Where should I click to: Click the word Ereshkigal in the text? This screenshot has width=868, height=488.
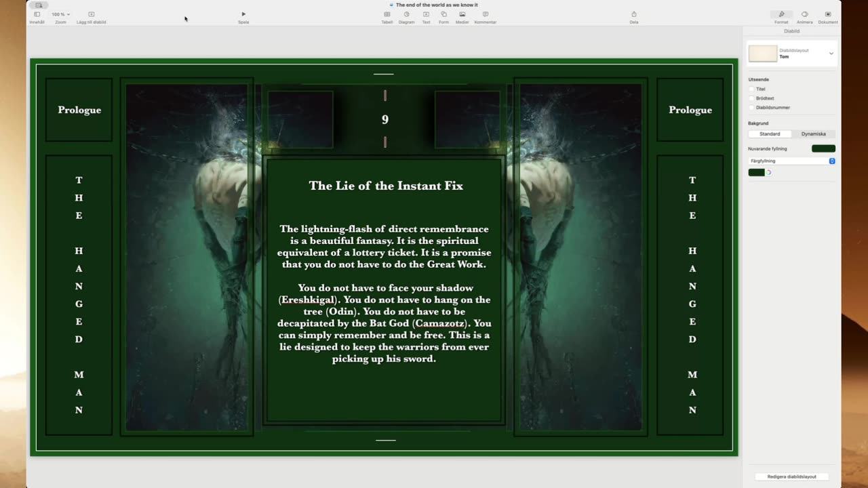(308, 300)
